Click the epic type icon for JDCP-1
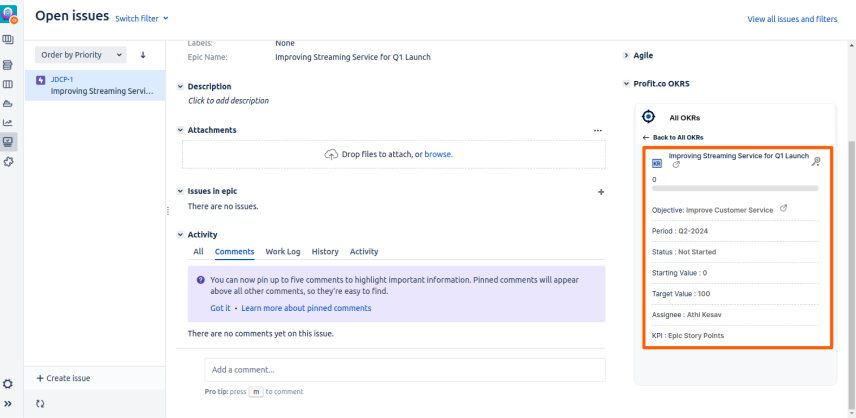 [41, 80]
